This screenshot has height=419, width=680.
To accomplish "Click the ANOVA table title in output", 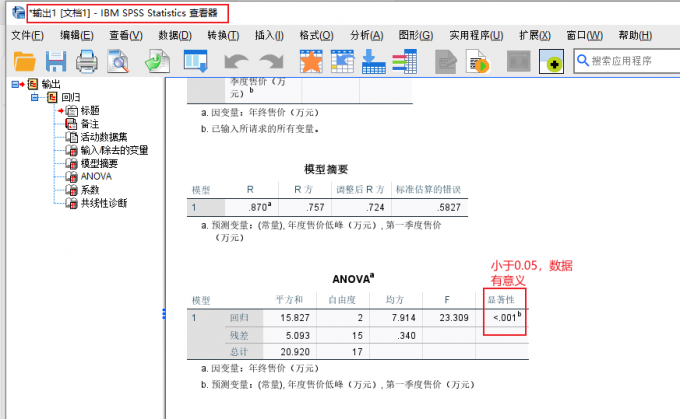I will (x=352, y=278).
